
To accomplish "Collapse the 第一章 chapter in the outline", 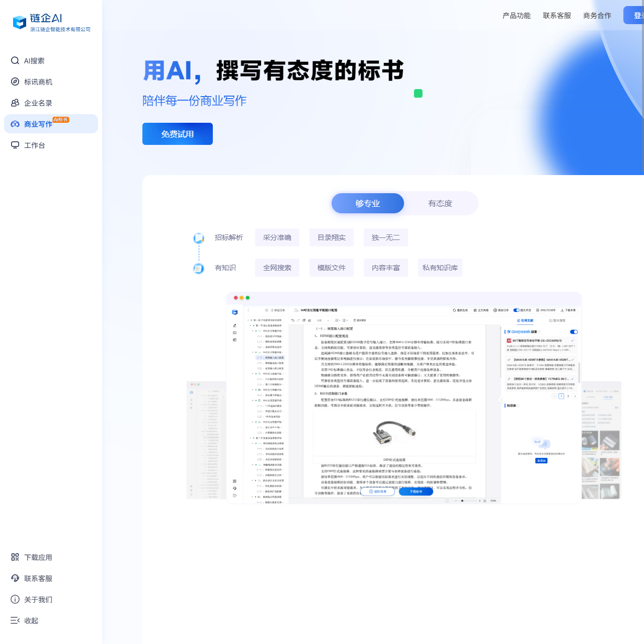I will 248,320.
